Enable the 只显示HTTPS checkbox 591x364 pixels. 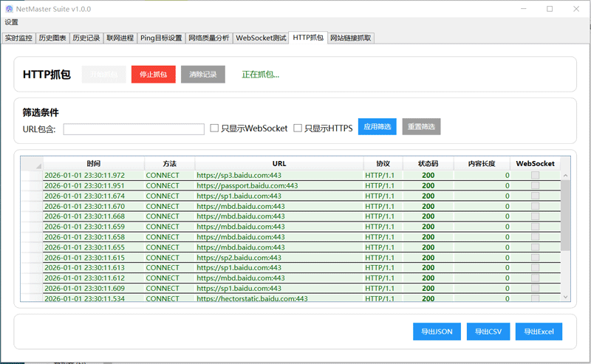point(298,128)
